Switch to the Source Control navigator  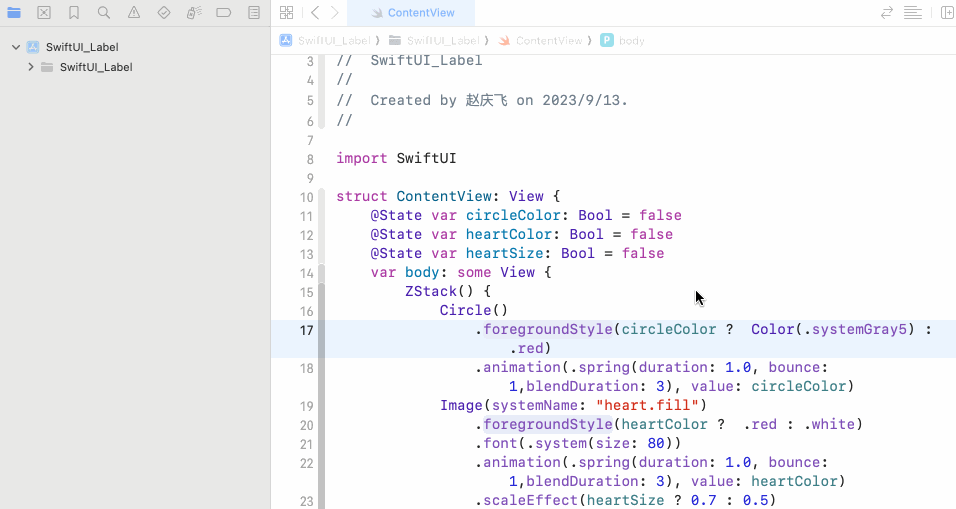click(44, 13)
